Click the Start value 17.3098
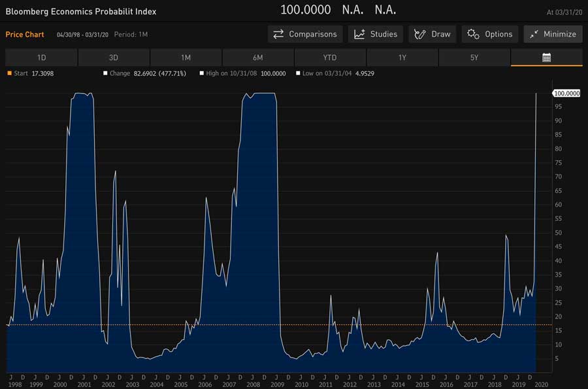This screenshot has width=588, height=389. pyautogui.click(x=42, y=73)
